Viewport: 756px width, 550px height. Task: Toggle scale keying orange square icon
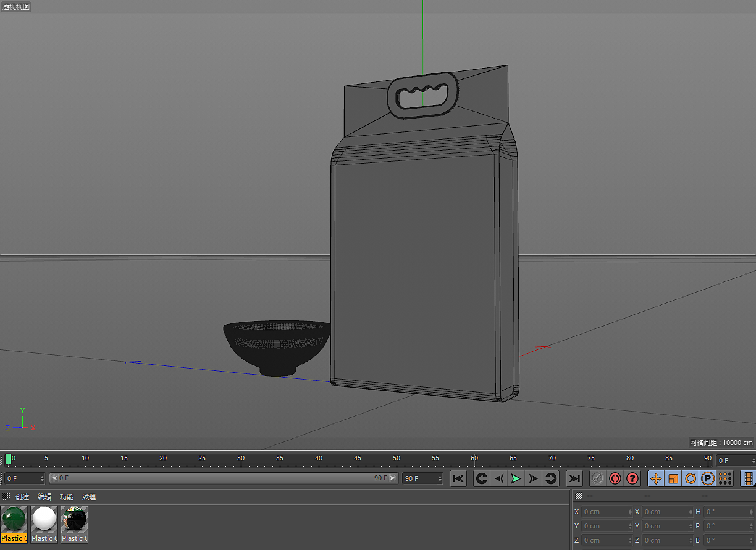click(673, 478)
